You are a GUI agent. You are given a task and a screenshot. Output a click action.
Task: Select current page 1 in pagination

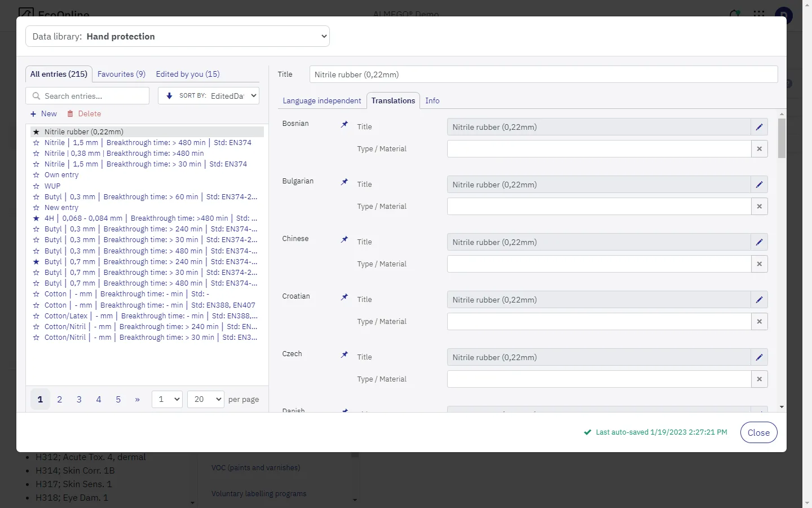pos(40,399)
